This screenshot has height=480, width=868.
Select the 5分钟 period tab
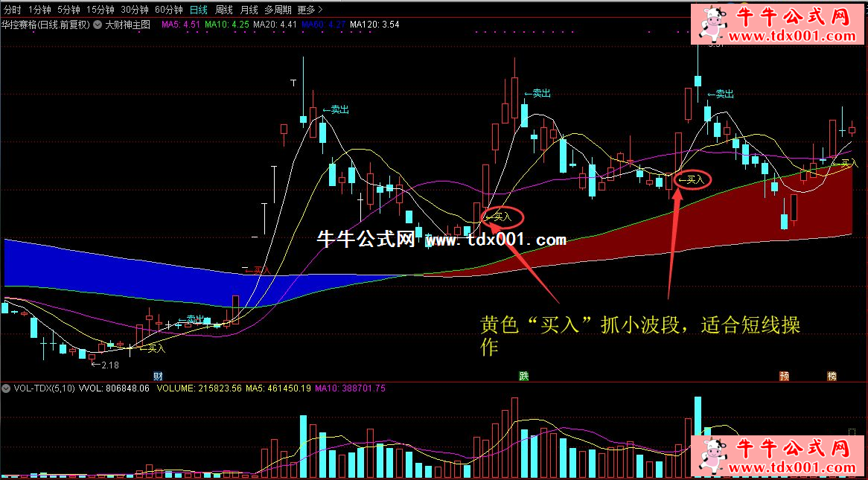[x=69, y=10]
